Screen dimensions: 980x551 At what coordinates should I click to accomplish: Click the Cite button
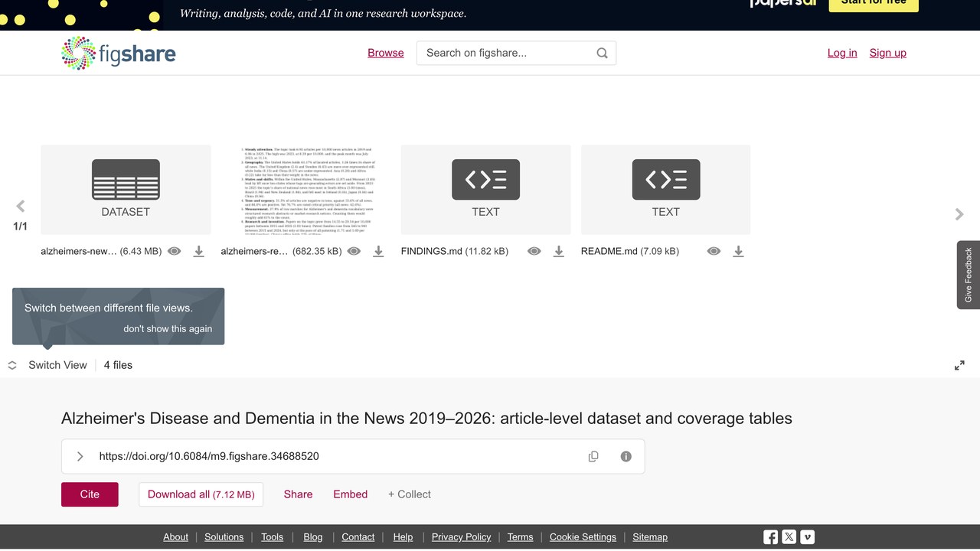click(90, 494)
